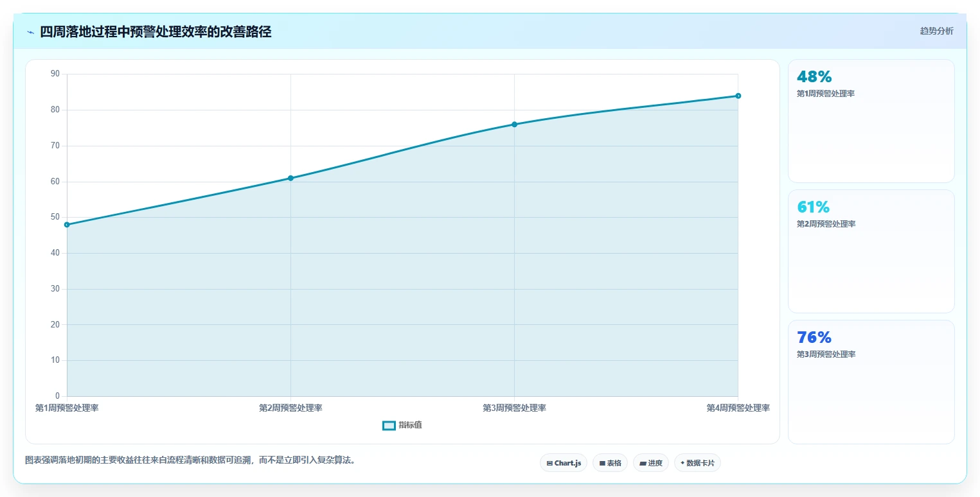Click the 趋势分析 label in the header
This screenshot has height=497, width=980.
[x=937, y=31]
